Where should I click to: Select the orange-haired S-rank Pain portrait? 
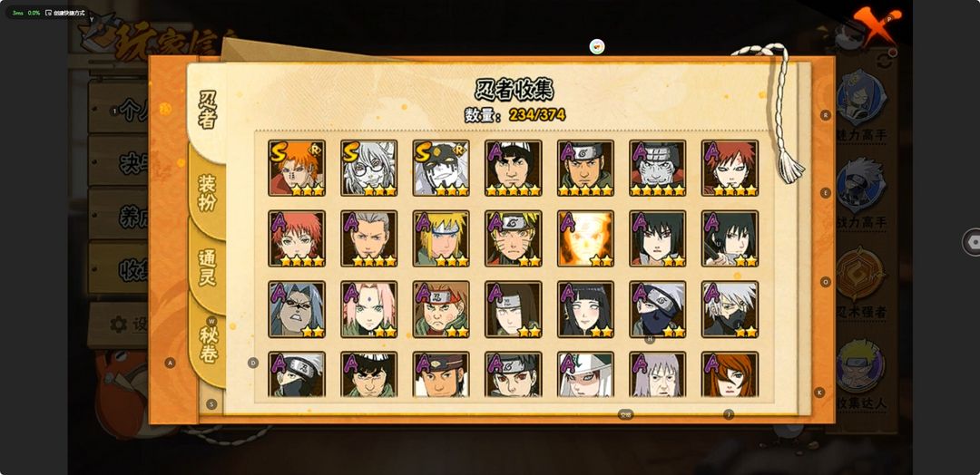coord(297,168)
